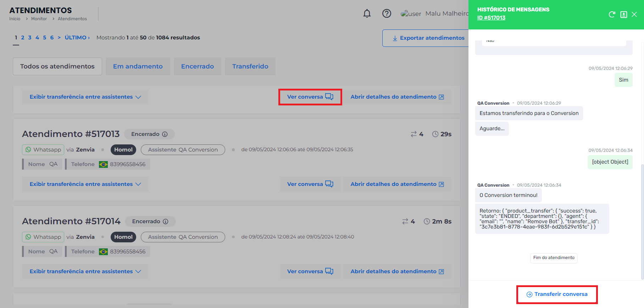The width and height of the screenshot is (644, 308).
Task: Click the duration clock icon on Atendimento #517014
Action: tap(427, 221)
